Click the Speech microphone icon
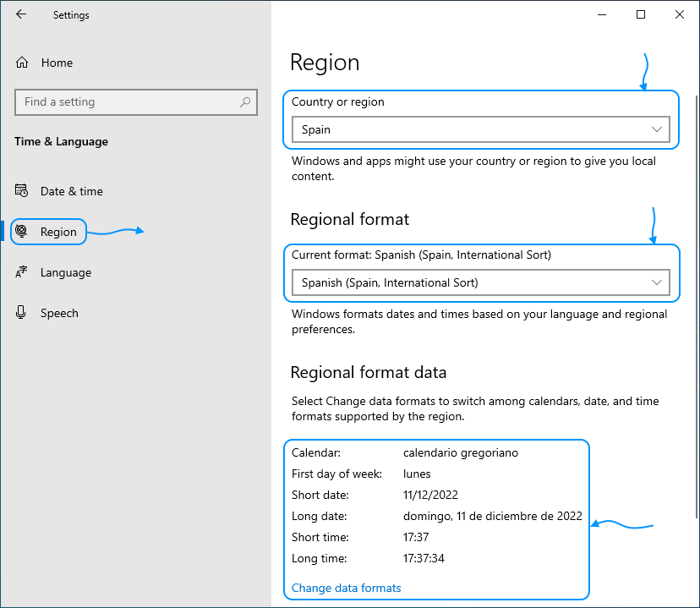Image resolution: width=700 pixels, height=608 pixels. [x=20, y=313]
